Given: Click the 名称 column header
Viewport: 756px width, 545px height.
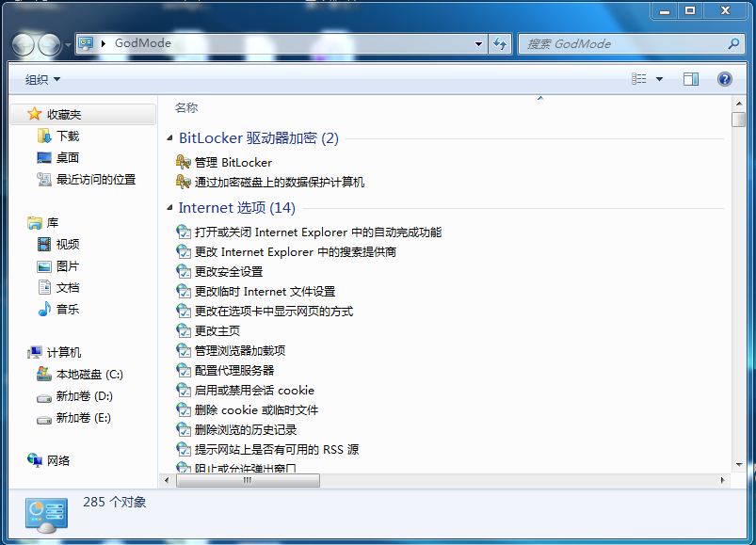Looking at the screenshot, I should (x=186, y=108).
